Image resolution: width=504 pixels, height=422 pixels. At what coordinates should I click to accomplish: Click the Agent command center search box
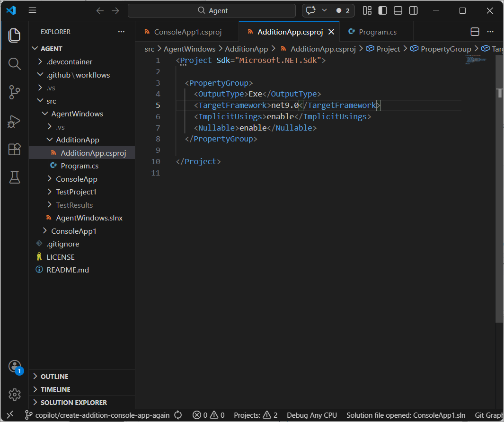[212, 10]
